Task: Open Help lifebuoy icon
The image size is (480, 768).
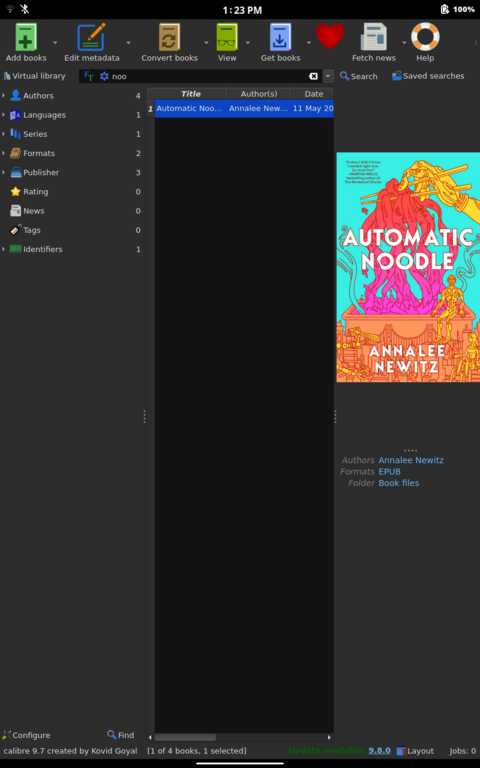Action: (x=425, y=37)
